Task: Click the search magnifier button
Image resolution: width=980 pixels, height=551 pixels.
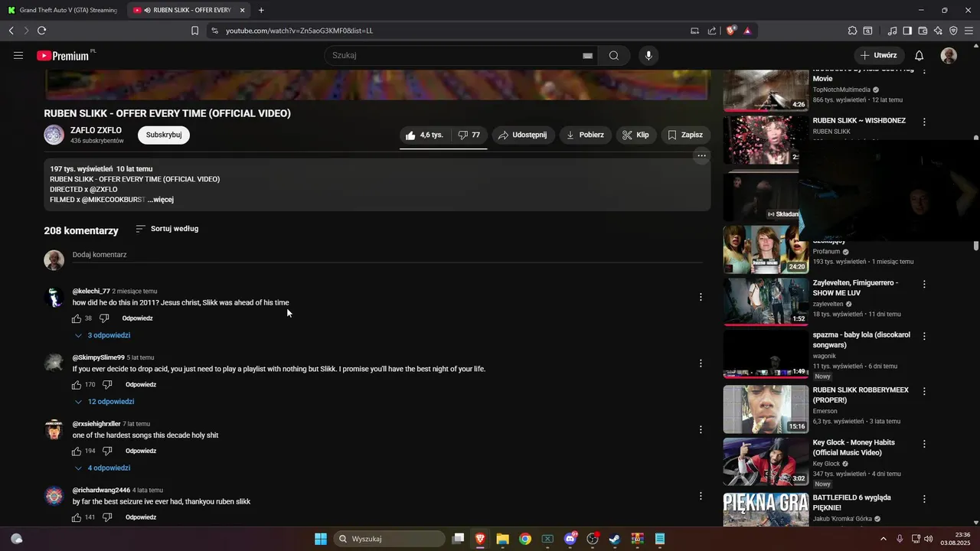Action: 614,55
